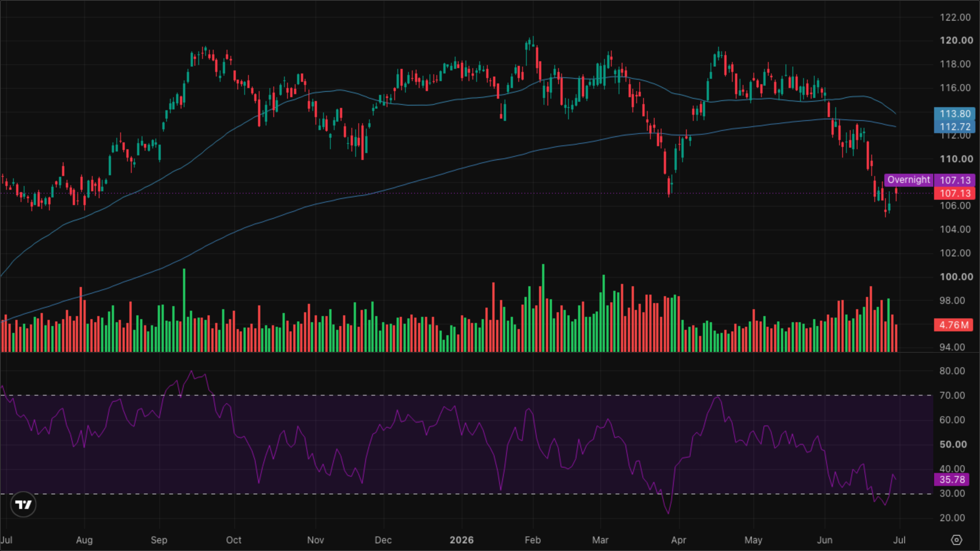Click the 70.00 RSI overbought scale label
The width and height of the screenshot is (980, 551).
pos(952,395)
